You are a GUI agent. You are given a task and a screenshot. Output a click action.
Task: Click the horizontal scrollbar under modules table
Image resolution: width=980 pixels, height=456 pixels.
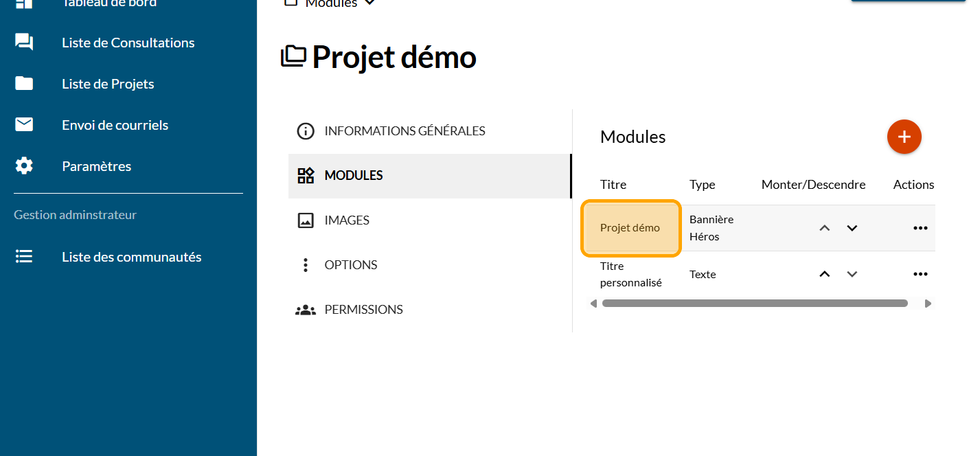tap(754, 303)
